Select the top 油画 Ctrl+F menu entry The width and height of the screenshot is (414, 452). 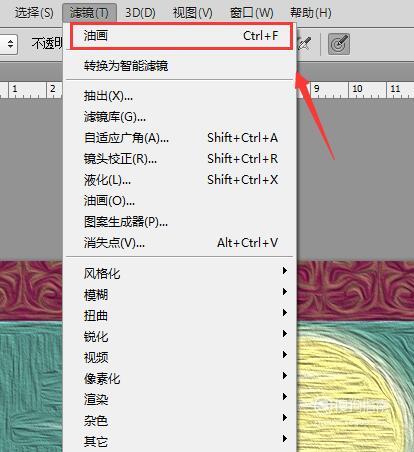click(181, 36)
